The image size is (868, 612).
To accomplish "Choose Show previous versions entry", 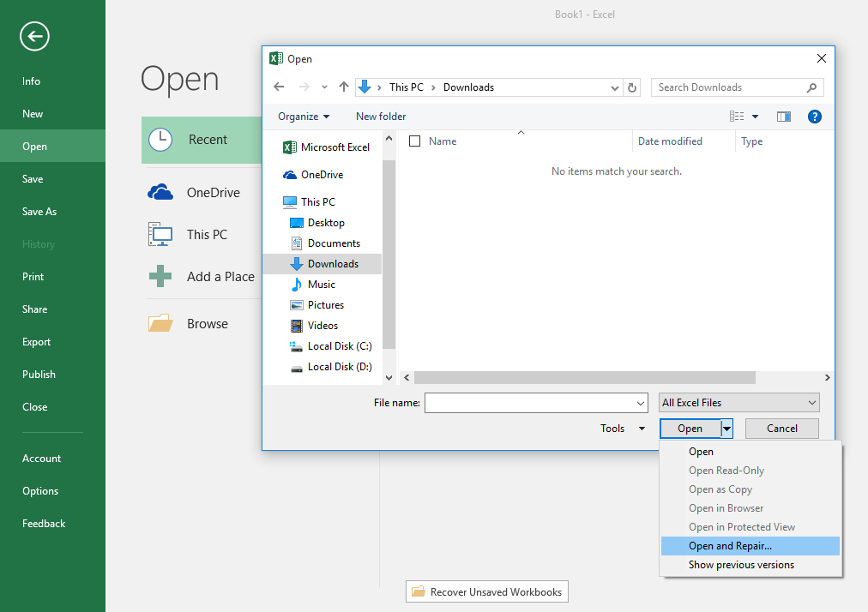I will [750, 564].
